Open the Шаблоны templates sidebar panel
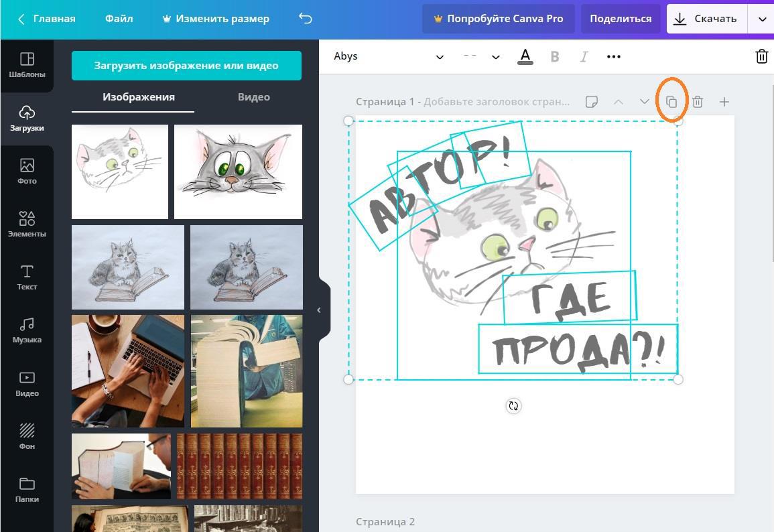The height and width of the screenshot is (532, 774). [x=27, y=65]
